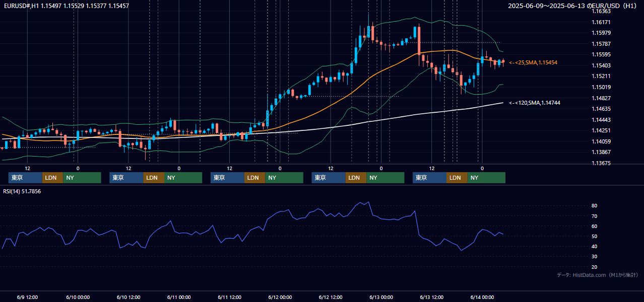Select the LDN session box for June 9
This screenshot has height=302, width=644.
coord(52,178)
